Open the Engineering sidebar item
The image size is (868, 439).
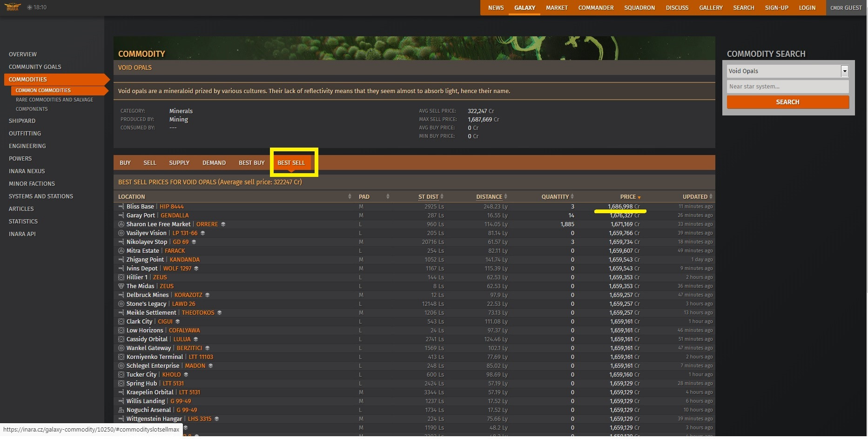click(x=27, y=146)
